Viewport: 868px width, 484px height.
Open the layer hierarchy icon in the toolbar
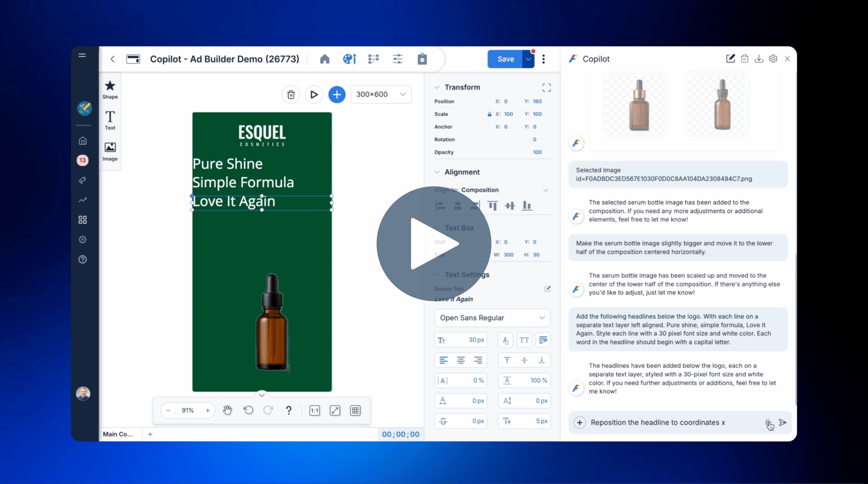(373, 59)
